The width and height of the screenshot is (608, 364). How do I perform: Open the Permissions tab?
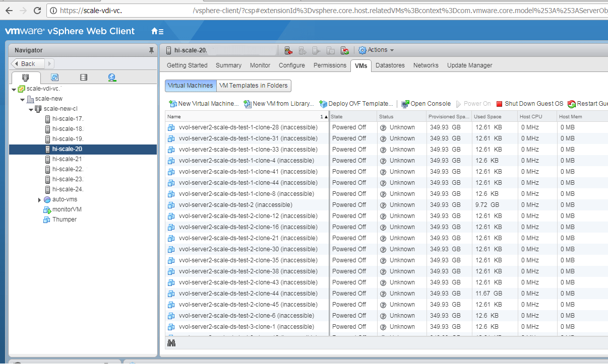pyautogui.click(x=330, y=65)
